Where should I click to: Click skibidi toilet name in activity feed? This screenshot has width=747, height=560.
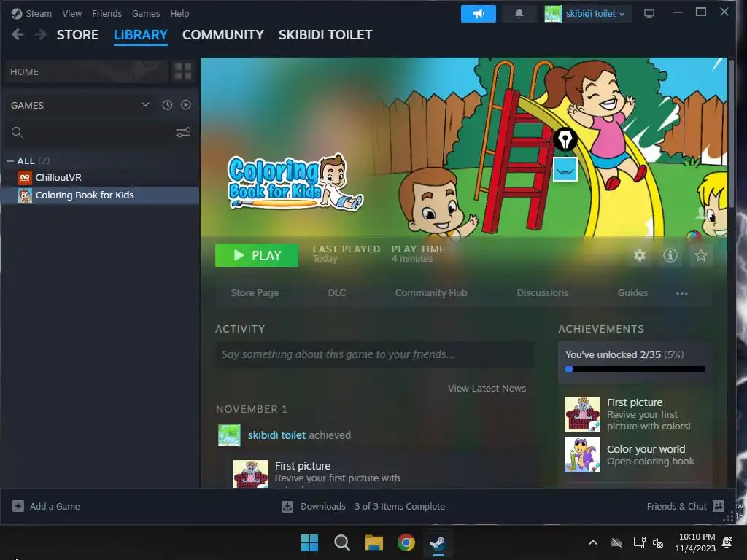(x=276, y=435)
